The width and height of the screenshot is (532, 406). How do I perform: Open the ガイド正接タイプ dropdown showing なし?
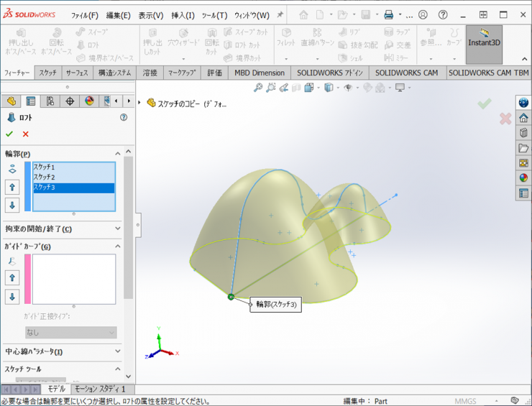[70, 333]
